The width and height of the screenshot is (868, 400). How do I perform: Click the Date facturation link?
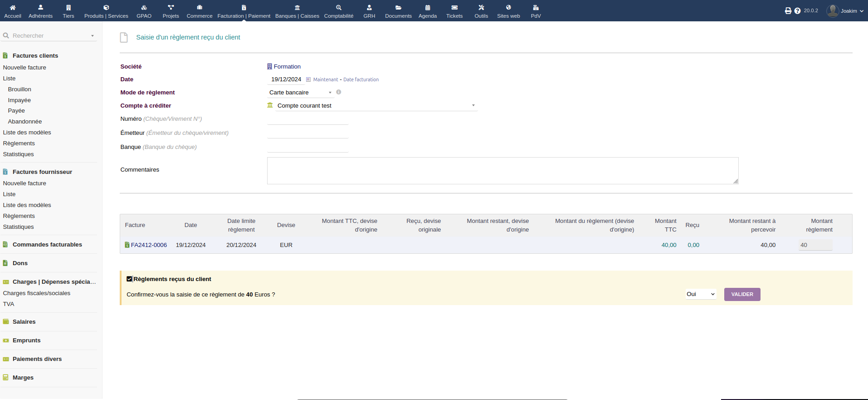(x=361, y=79)
